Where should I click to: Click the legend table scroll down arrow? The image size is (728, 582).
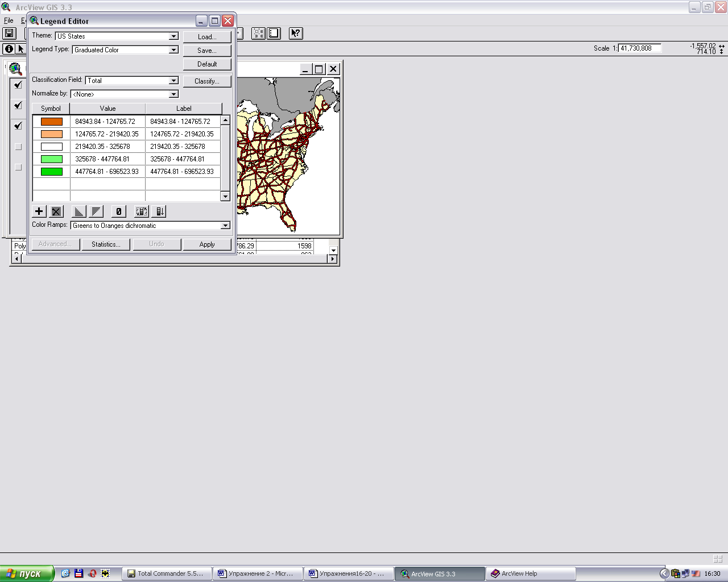pos(225,197)
